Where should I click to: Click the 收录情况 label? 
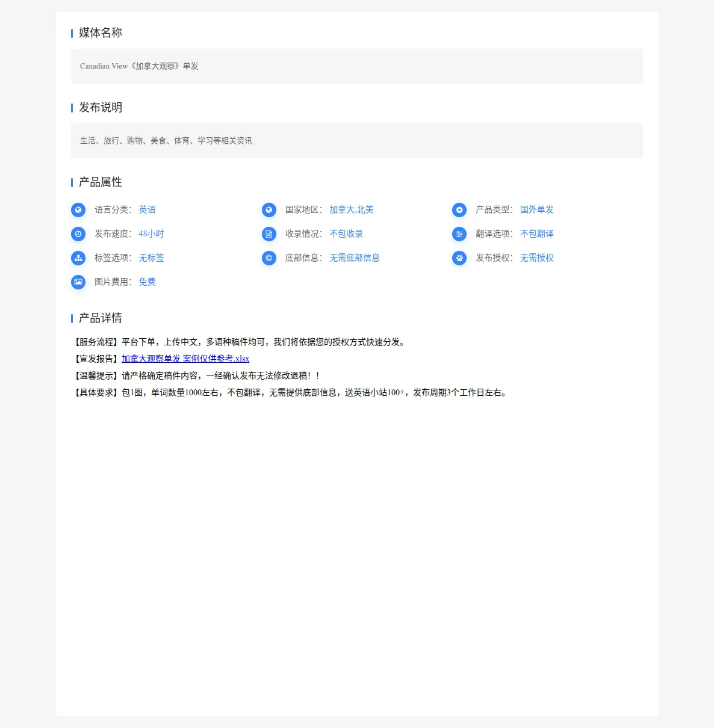304,234
